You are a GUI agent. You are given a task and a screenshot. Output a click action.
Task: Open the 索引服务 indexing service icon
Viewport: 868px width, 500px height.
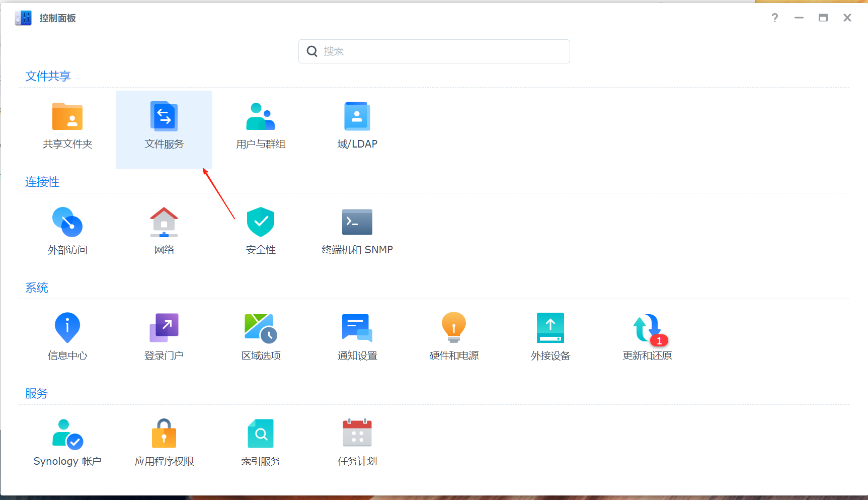coord(261,434)
